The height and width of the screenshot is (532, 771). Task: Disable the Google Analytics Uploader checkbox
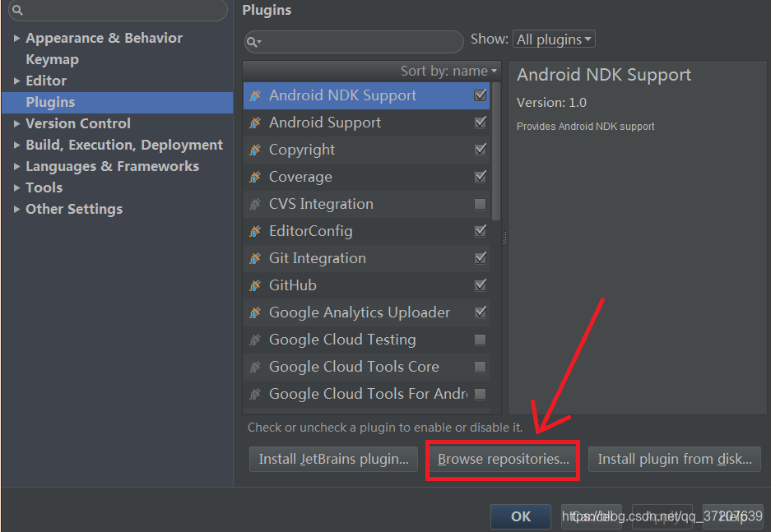tap(481, 312)
